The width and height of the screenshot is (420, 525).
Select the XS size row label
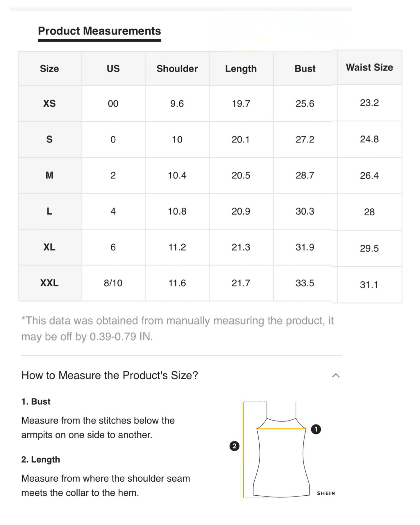point(49,103)
